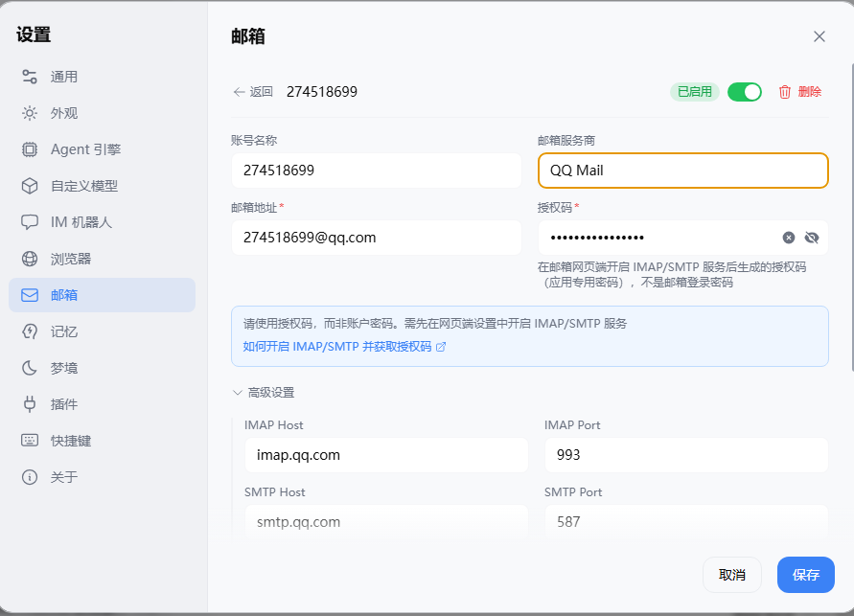Click the red 删除 delete label

(x=809, y=92)
